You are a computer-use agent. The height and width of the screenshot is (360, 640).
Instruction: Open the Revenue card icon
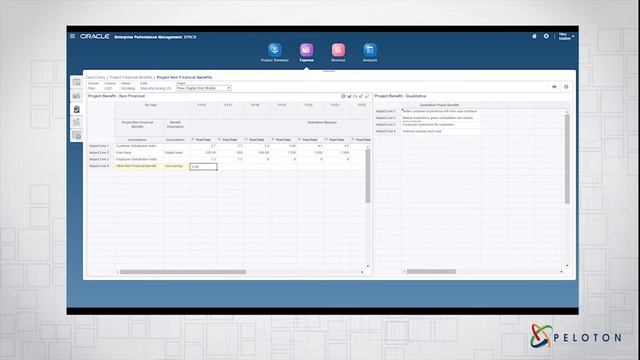338,50
